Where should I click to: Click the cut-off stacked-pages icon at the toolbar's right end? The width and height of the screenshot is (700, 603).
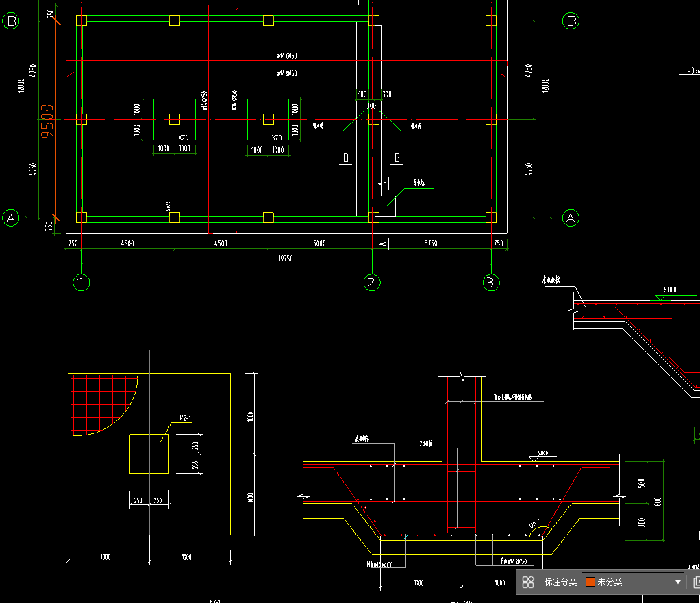click(x=697, y=582)
